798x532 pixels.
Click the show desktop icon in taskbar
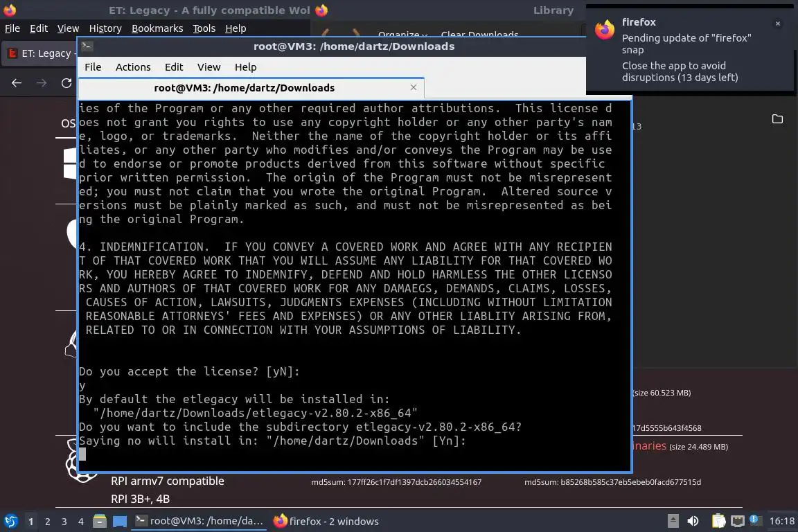click(120, 522)
